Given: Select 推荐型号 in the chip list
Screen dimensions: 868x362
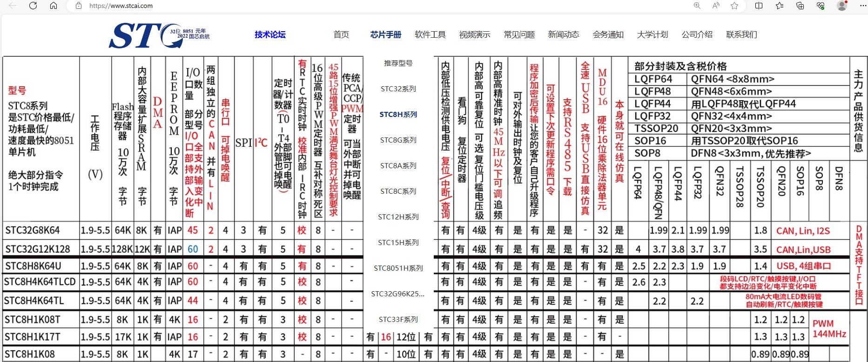Looking at the screenshot, I should (x=398, y=63).
